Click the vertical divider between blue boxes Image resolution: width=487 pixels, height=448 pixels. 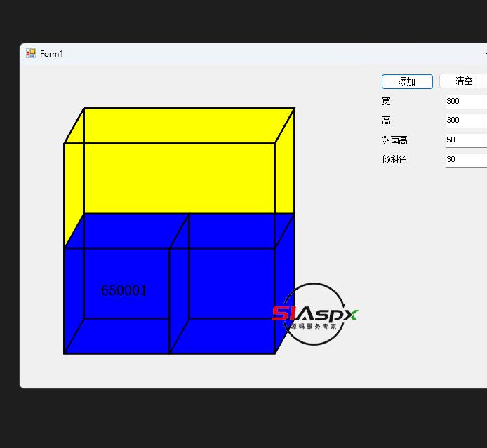click(170, 301)
